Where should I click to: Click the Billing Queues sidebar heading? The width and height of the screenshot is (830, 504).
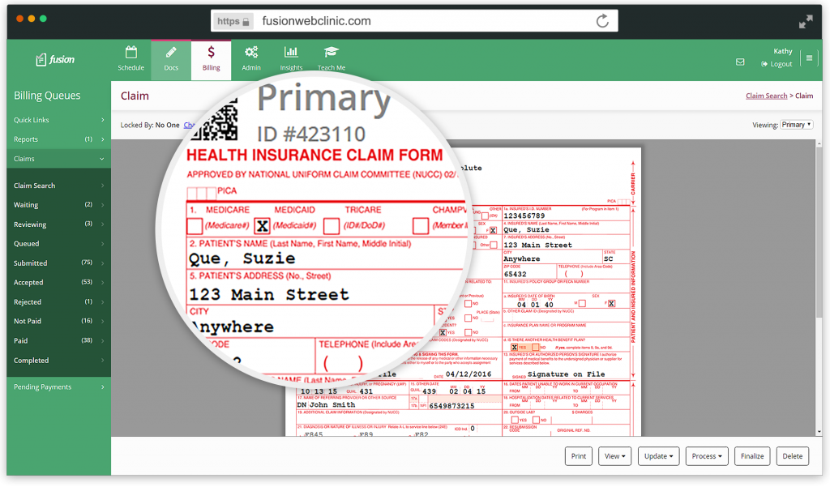pyautogui.click(x=47, y=96)
